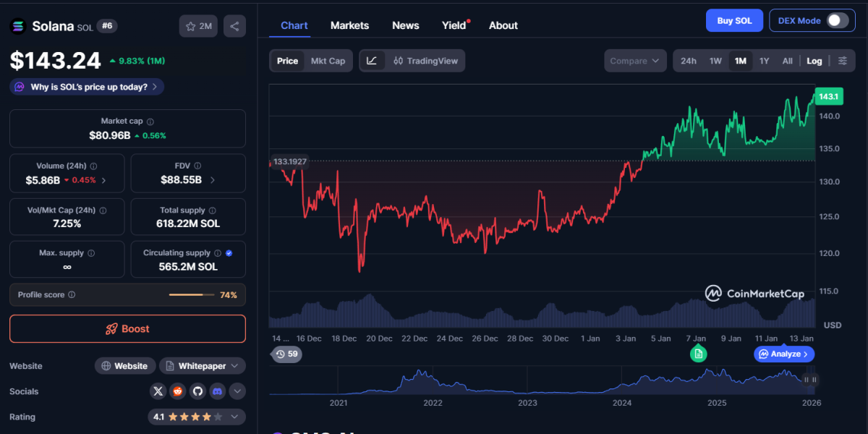Click the green document marker on 7 Jan

(697, 354)
